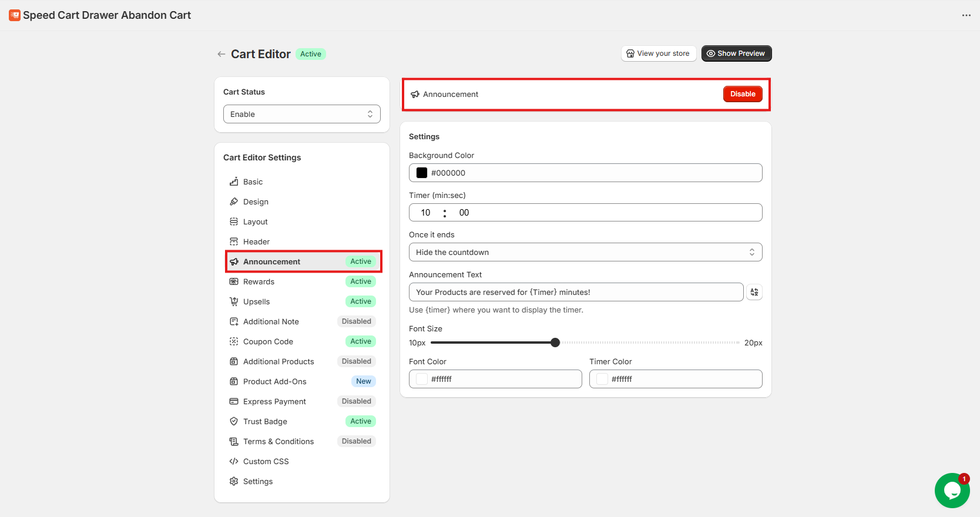The height and width of the screenshot is (517, 980).
Task: Click the translate icon beside Announcement Text
Action: (754, 292)
